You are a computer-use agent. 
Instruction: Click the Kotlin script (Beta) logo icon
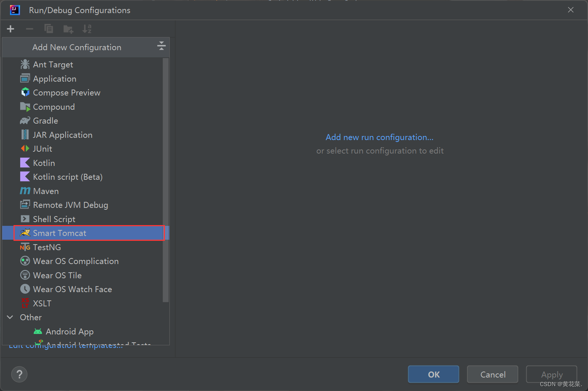pos(25,177)
